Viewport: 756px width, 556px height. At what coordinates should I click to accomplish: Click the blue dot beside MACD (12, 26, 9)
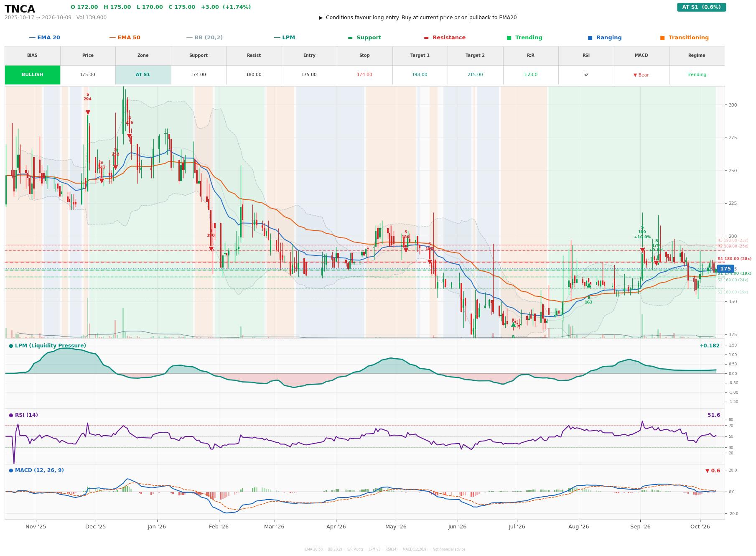[x=11, y=470]
